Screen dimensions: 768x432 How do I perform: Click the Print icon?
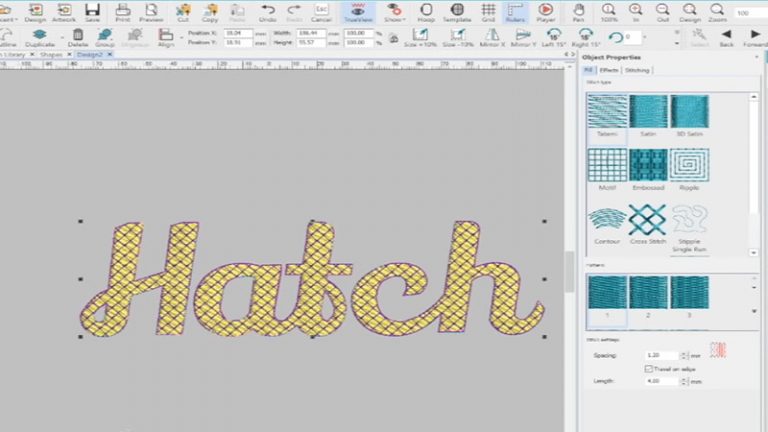pos(123,13)
